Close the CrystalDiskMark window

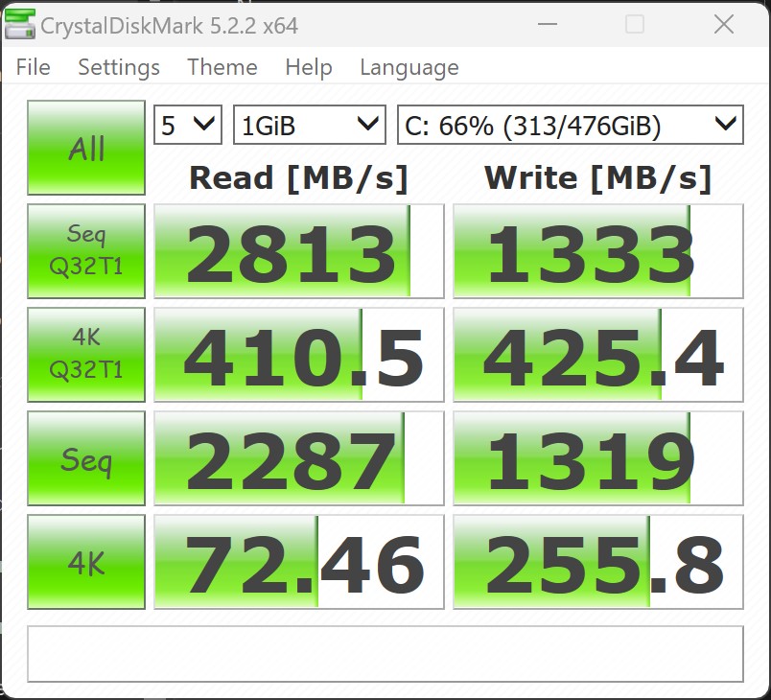click(724, 24)
